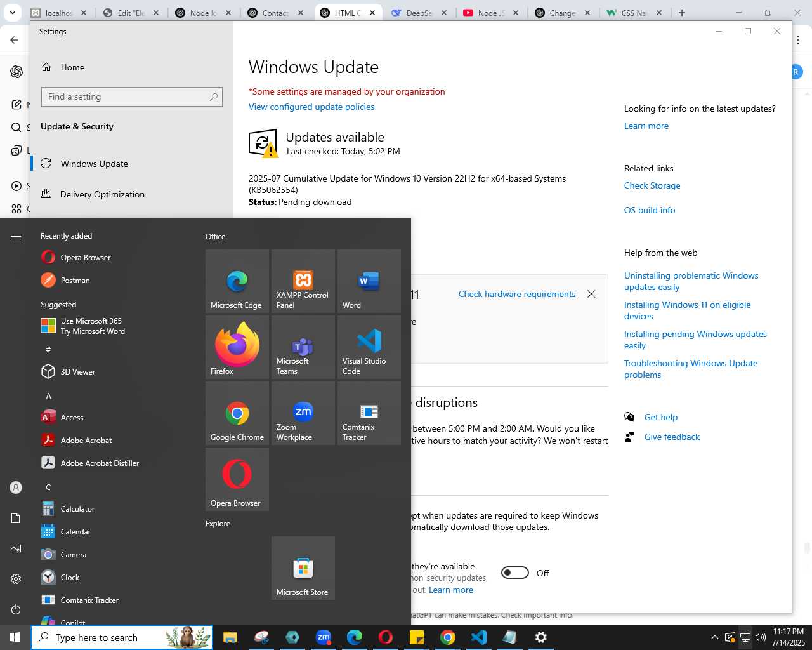Click Check hardware requirements link
The width and height of the screenshot is (812, 650).
coord(517,294)
